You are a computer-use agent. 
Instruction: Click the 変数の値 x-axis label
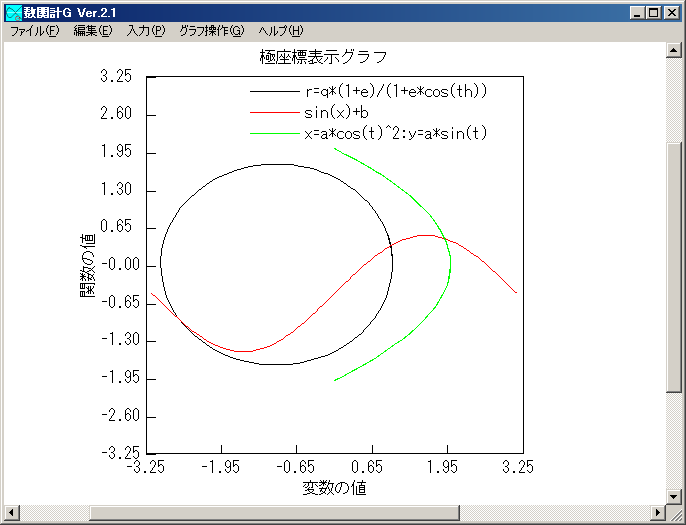click(333, 488)
